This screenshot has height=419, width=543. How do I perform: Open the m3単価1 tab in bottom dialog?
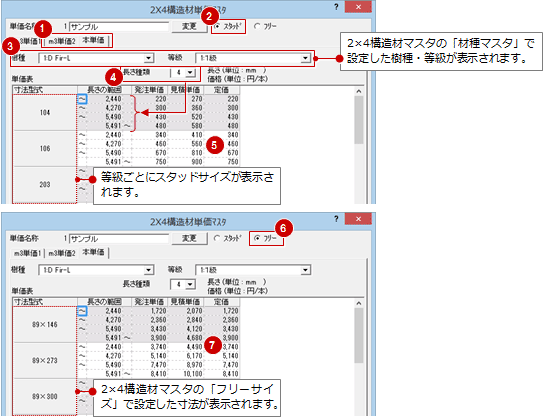(27, 253)
